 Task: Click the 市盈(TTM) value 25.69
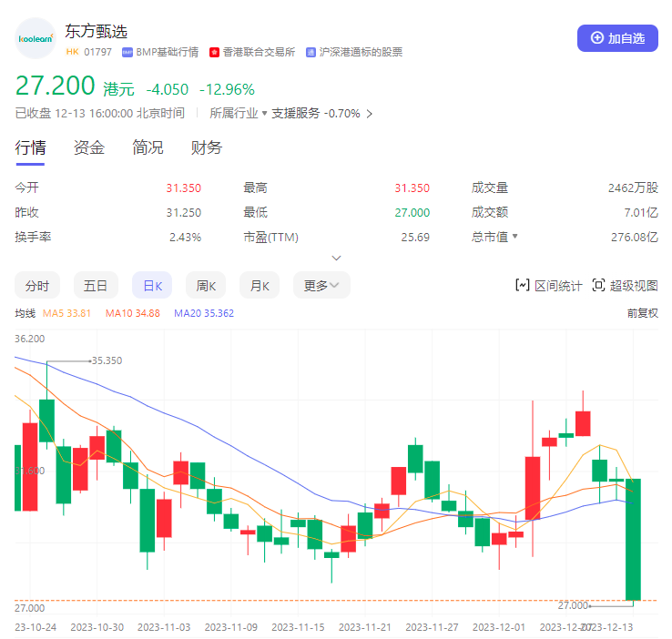coord(415,238)
